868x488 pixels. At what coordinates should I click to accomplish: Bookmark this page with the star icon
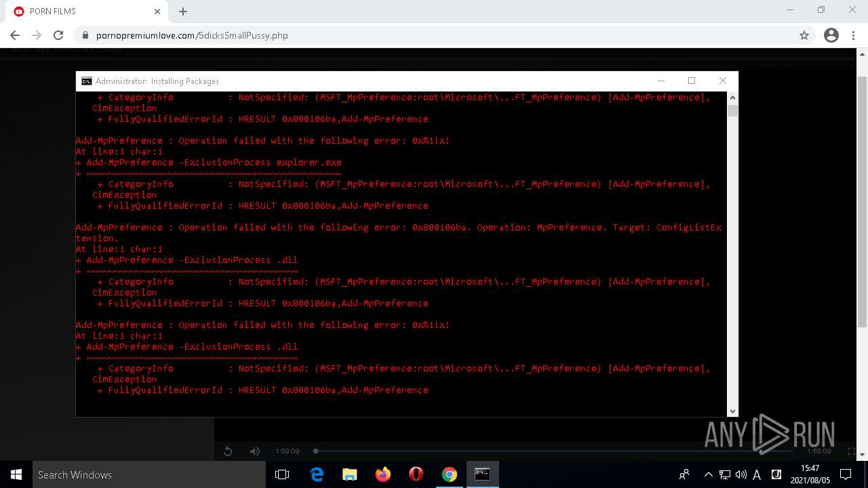(x=804, y=35)
